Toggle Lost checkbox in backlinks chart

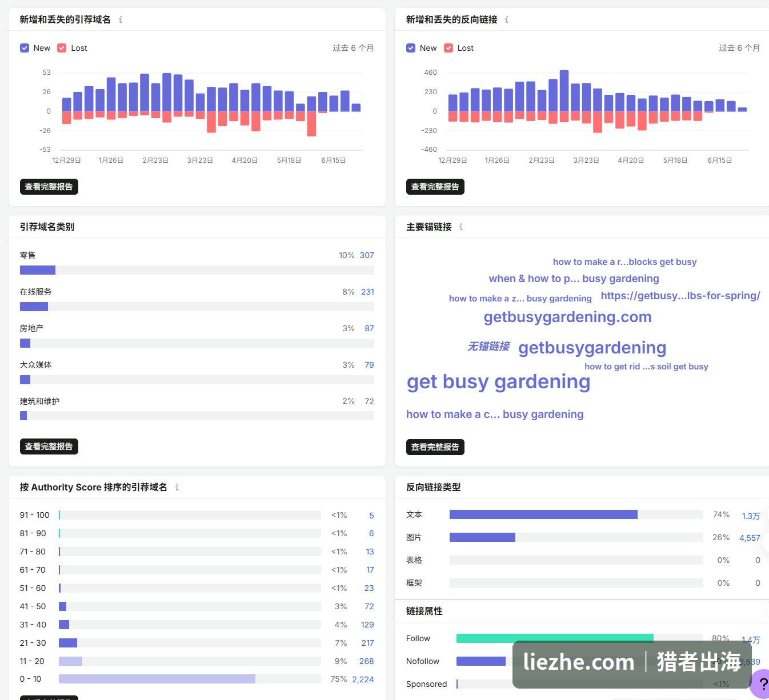(x=448, y=48)
